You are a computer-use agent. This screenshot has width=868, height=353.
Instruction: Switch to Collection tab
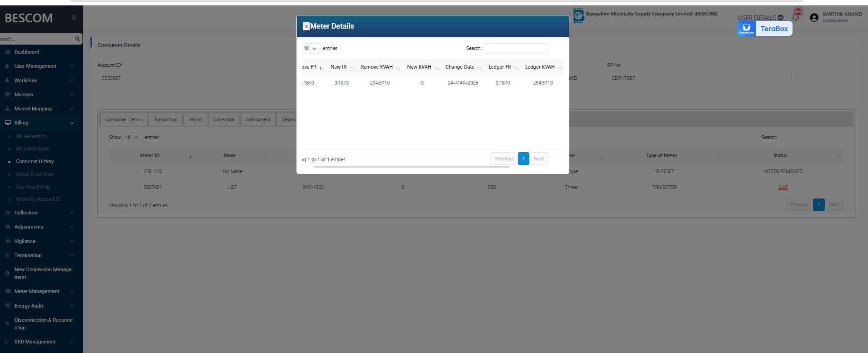point(224,119)
